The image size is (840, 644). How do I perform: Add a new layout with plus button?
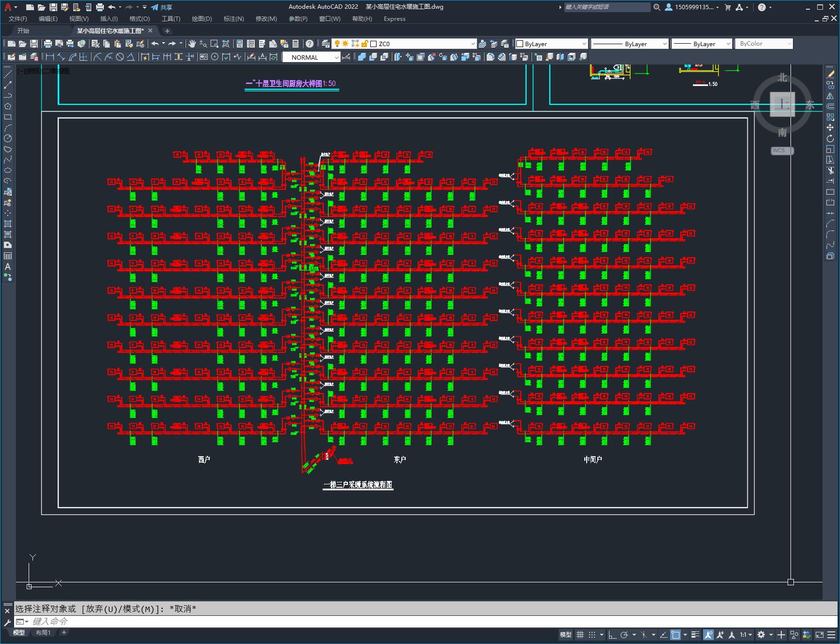pos(64,632)
